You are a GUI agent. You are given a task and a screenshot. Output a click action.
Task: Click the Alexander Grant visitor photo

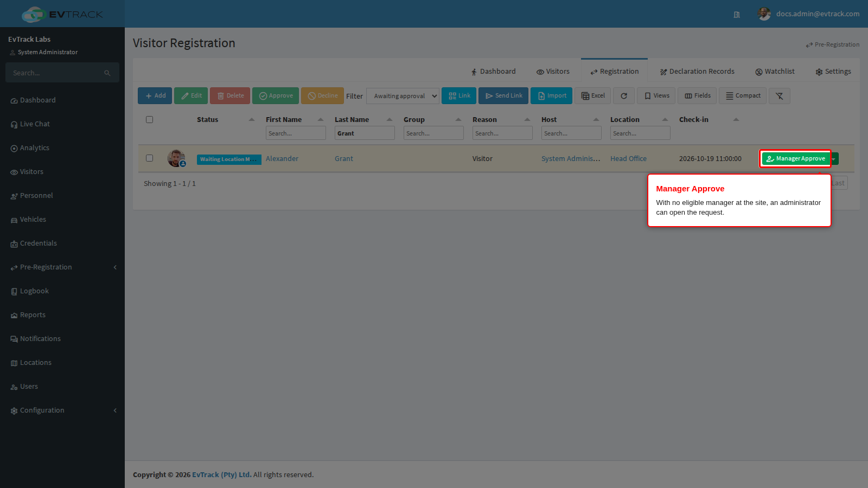176,158
